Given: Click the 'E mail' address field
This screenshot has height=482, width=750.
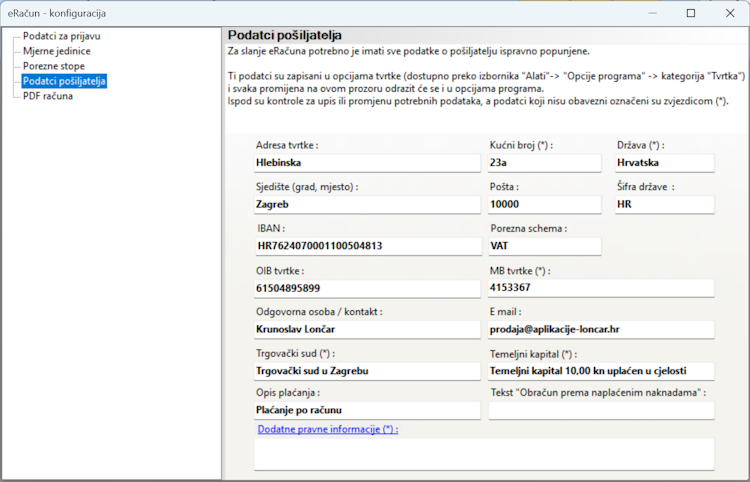Looking at the screenshot, I should pyautogui.click(x=600, y=329).
